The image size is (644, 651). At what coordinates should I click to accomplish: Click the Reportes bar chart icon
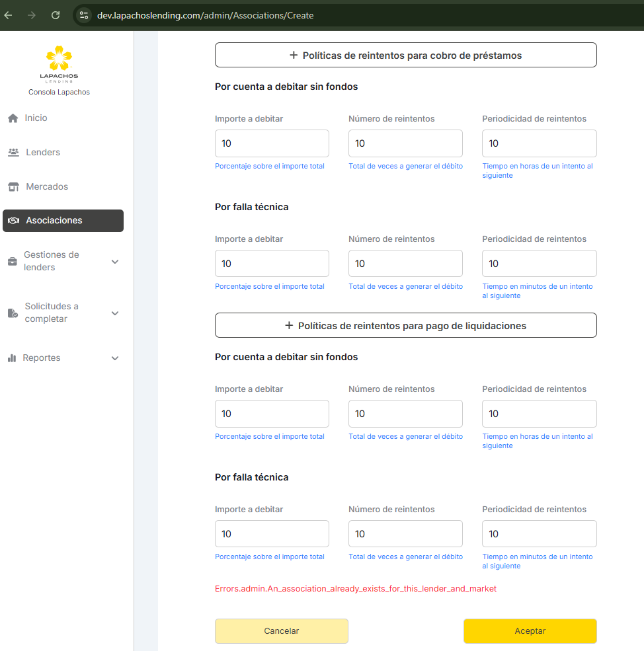(x=12, y=358)
